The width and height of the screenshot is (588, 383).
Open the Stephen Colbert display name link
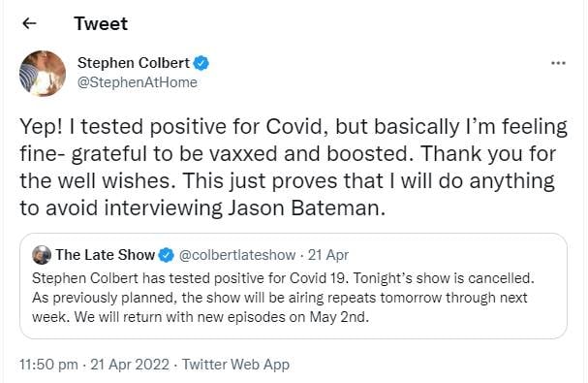(134, 63)
